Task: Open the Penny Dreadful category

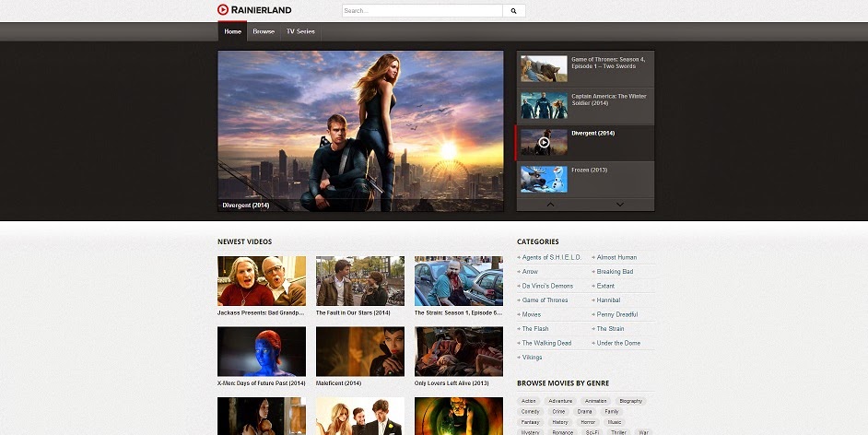Action: click(x=617, y=314)
